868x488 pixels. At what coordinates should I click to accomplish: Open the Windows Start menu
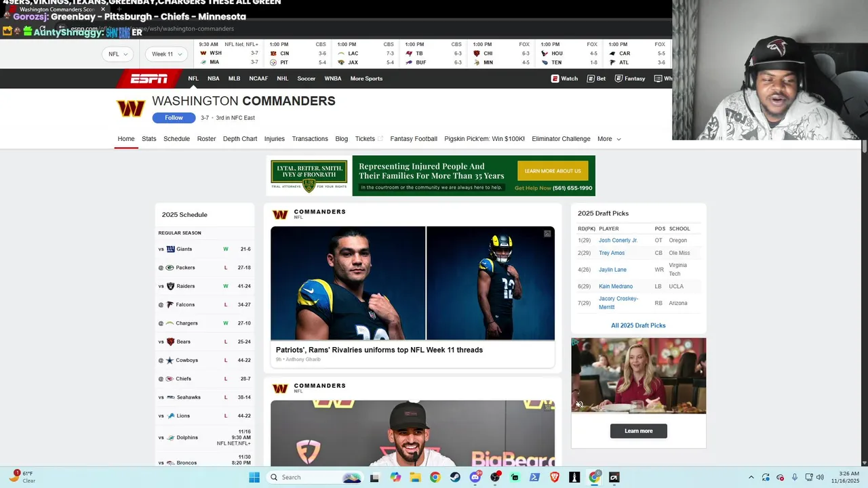click(x=254, y=477)
